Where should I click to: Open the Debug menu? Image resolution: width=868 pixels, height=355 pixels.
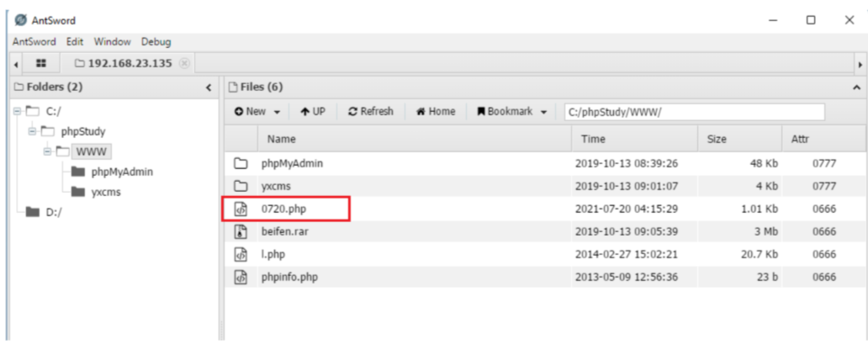click(x=156, y=41)
